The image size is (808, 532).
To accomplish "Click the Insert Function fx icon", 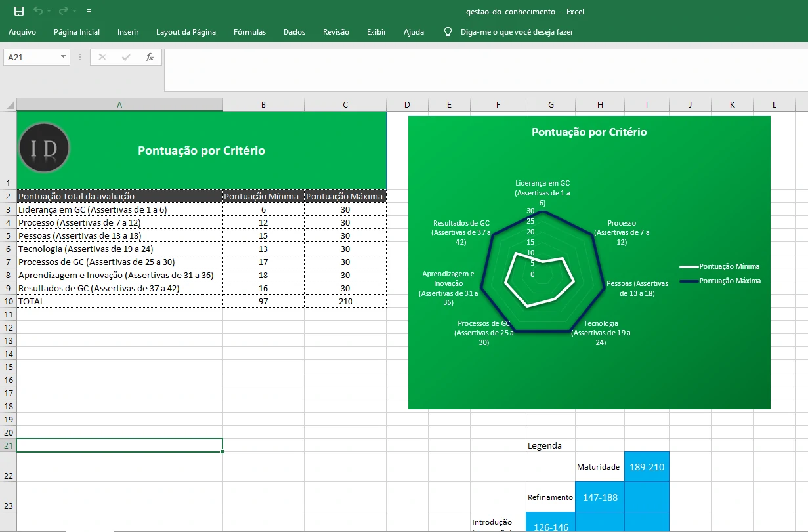I will point(149,57).
